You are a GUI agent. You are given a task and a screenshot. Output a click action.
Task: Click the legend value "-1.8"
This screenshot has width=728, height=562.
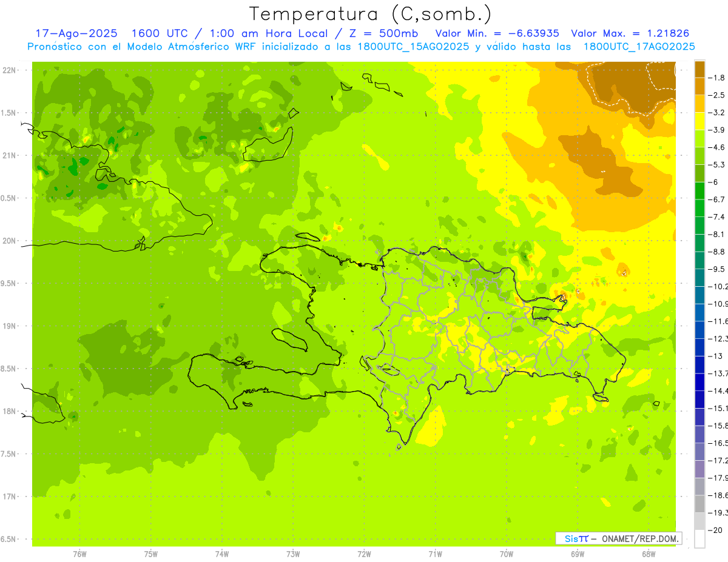[717, 78]
